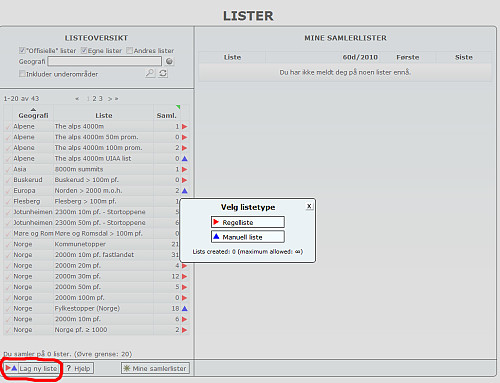
Task: Click the red flag icon for The alps 4000m 50m prom.
Action: [x=185, y=137]
